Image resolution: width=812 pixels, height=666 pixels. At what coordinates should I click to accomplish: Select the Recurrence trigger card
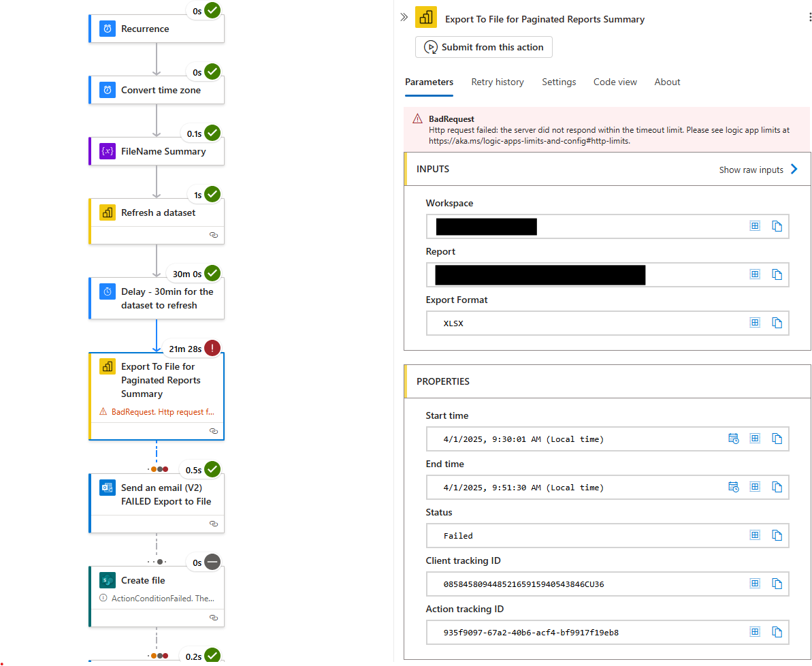point(157,29)
